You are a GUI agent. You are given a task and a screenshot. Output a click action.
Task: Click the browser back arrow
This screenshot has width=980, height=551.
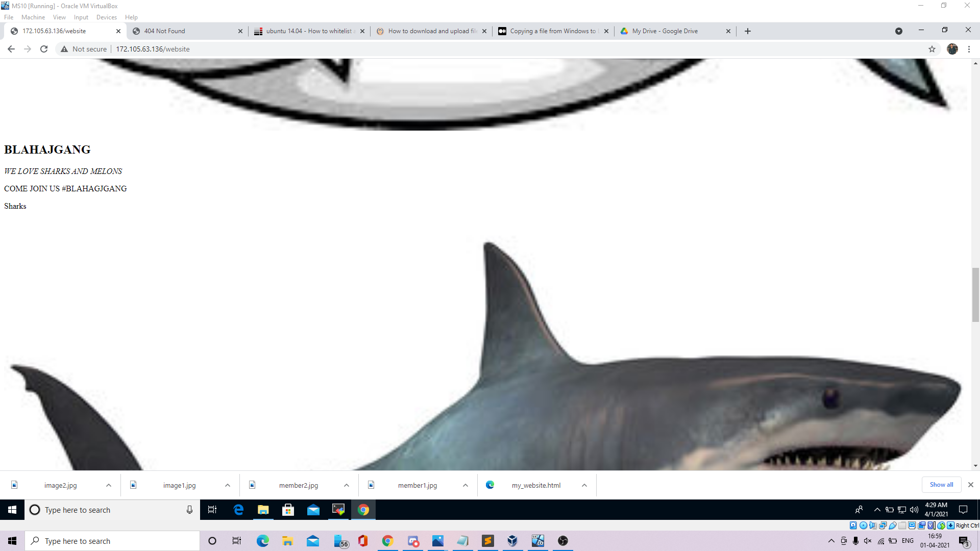point(11,49)
